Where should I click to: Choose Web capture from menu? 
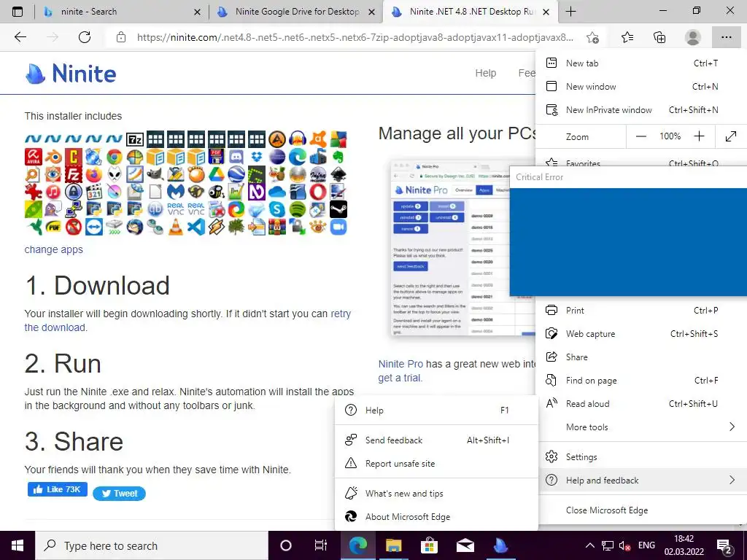[x=641, y=334]
